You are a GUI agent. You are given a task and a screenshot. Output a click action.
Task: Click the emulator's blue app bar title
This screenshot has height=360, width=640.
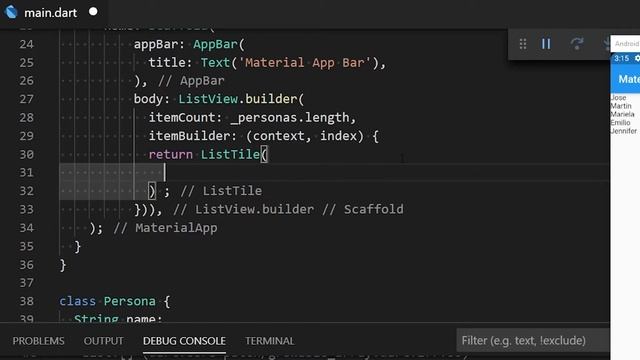pos(629,79)
